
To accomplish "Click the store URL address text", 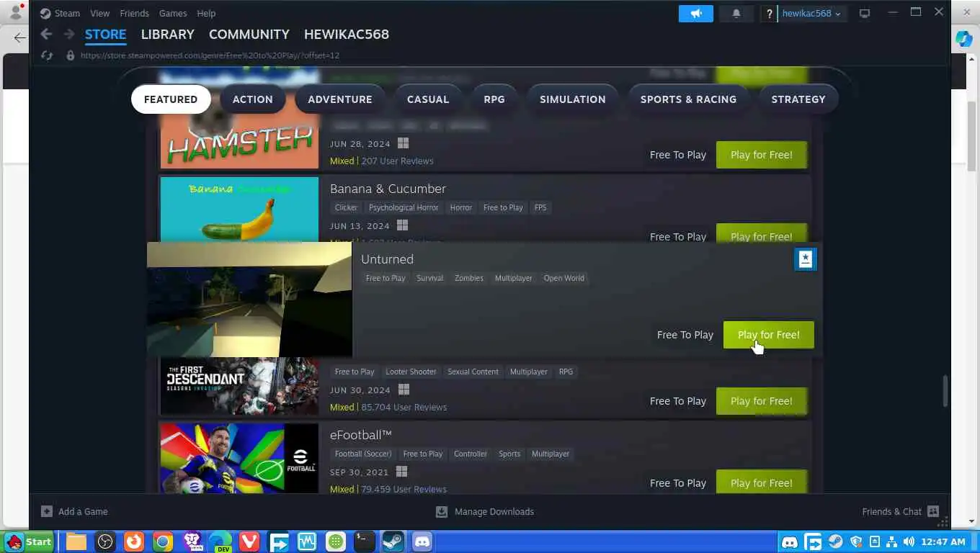I will point(210,55).
